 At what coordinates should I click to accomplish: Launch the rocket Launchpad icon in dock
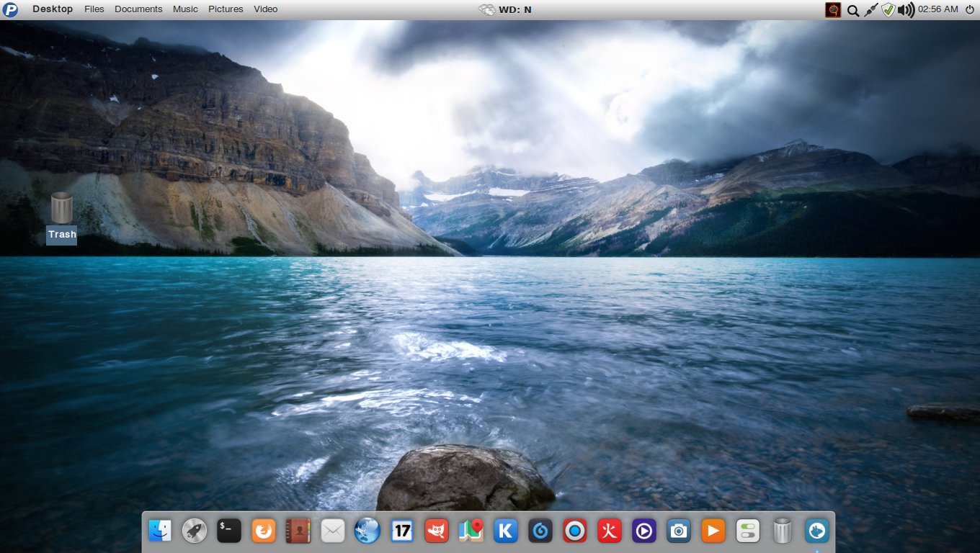pos(195,531)
